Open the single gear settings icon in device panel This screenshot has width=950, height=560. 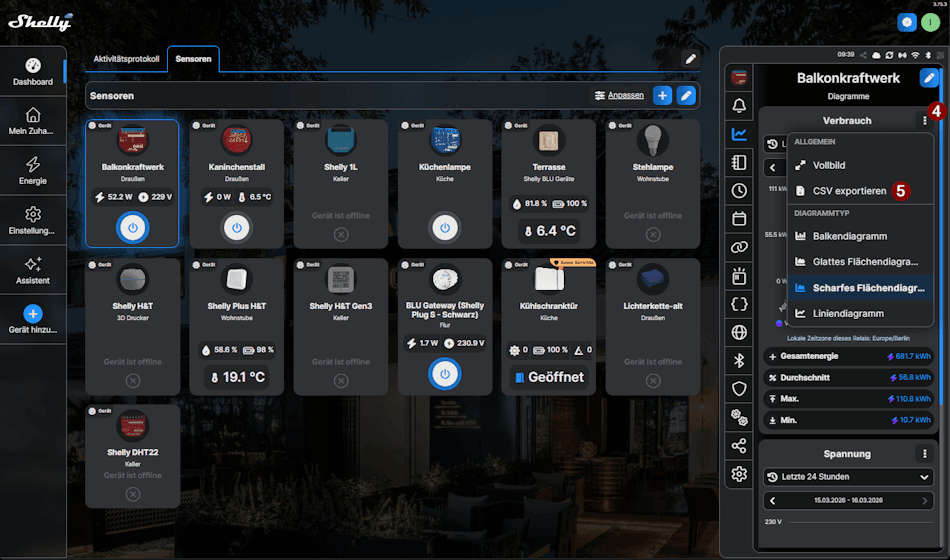pyautogui.click(x=739, y=474)
